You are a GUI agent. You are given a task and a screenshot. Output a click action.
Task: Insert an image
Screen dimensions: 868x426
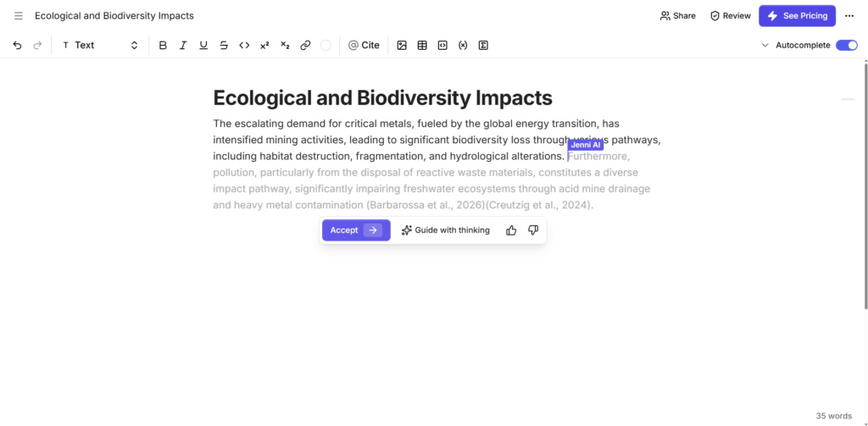tap(402, 46)
